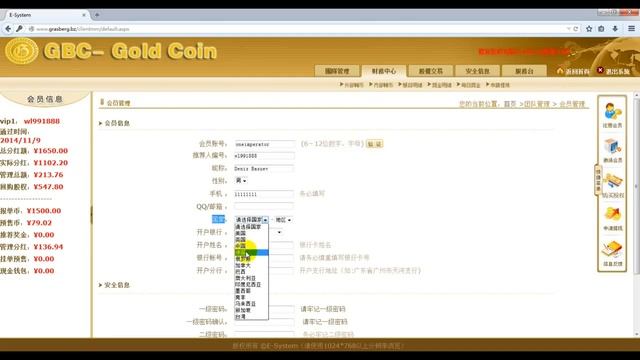
Task: Open the 开户银行 bank dropdown
Action: (x=279, y=232)
